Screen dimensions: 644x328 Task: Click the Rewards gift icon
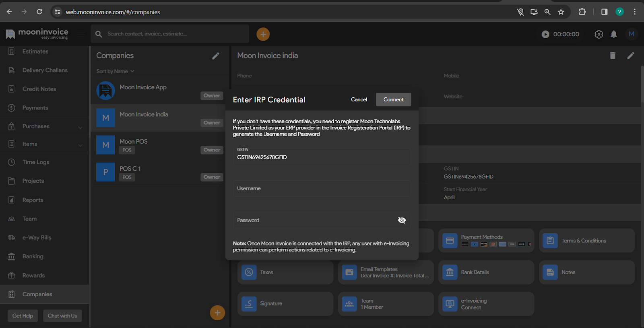12,276
